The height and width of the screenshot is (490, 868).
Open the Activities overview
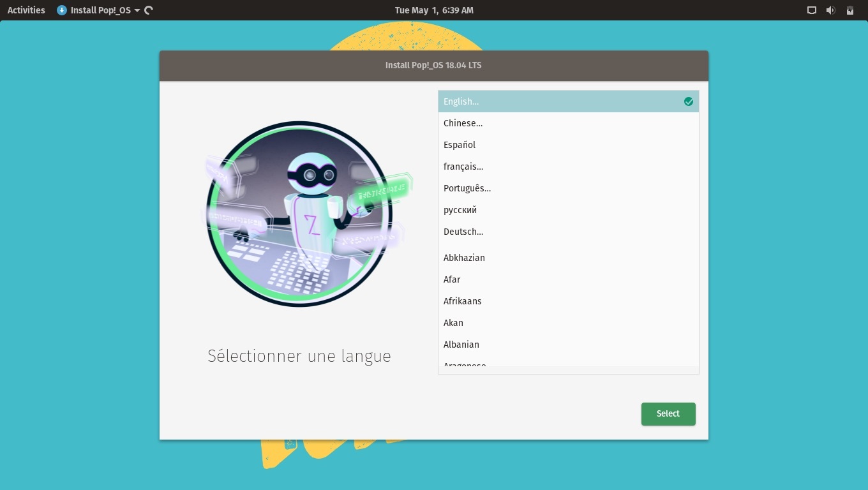[26, 10]
